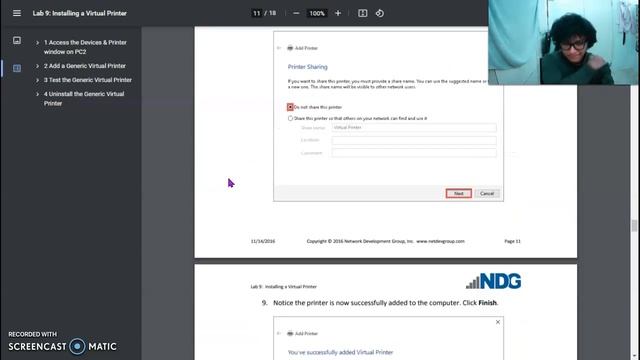Click the bold word 'Finish' in step 9
Viewport: 640px width, 360px height.
coord(487,303)
